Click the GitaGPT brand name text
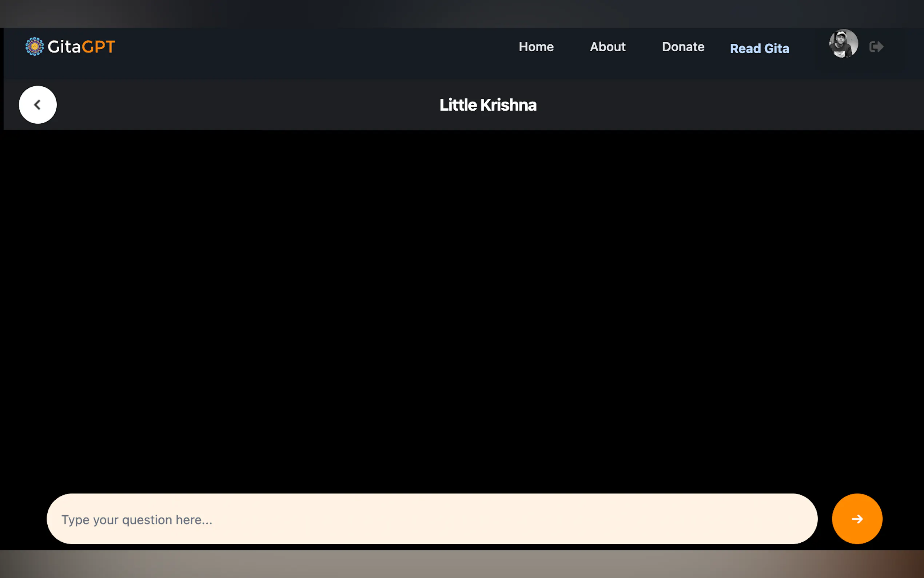 click(x=81, y=47)
